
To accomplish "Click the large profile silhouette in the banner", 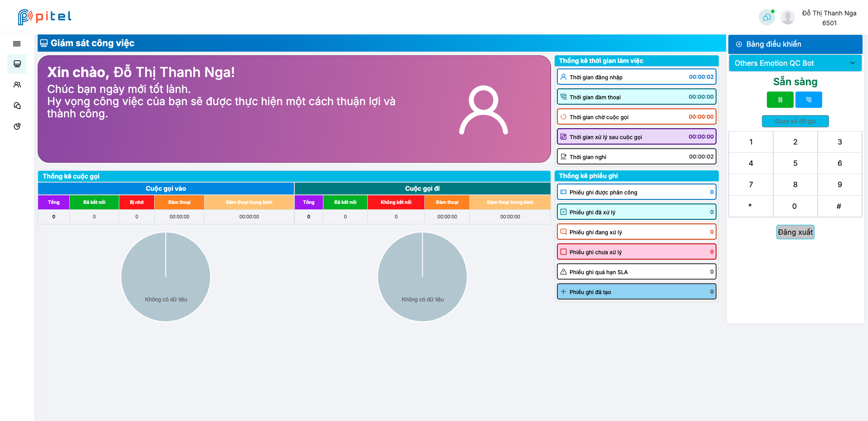I will 483,110.
